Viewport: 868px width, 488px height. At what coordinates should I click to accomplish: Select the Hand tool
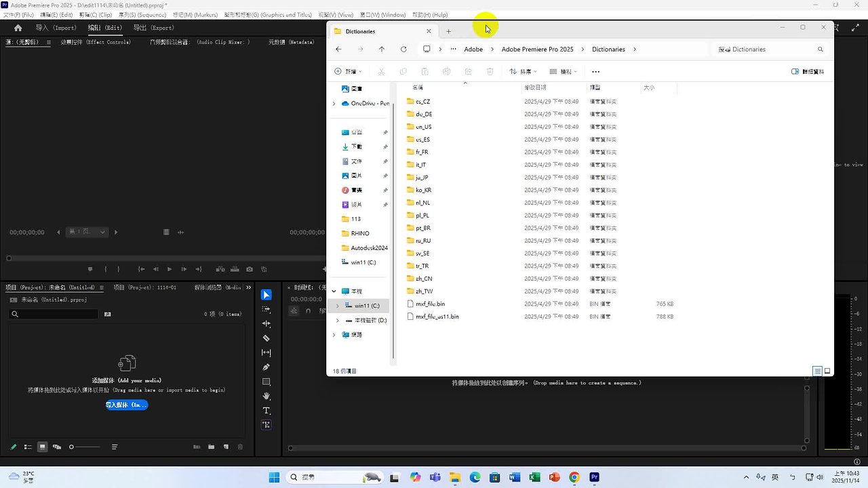point(267,396)
